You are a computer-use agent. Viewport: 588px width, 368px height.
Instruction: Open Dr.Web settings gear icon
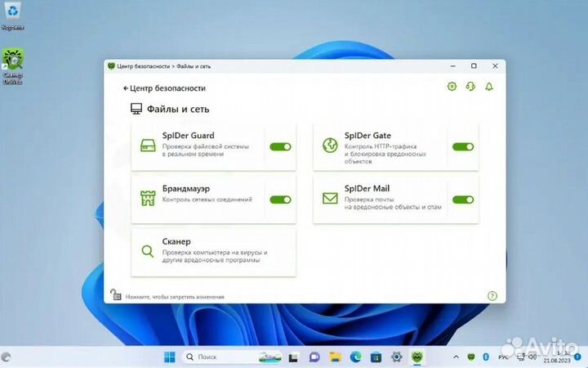[452, 87]
